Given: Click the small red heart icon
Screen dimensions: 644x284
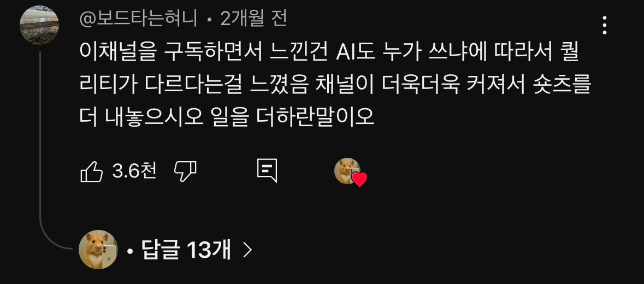Looking at the screenshot, I should pyautogui.click(x=360, y=179).
